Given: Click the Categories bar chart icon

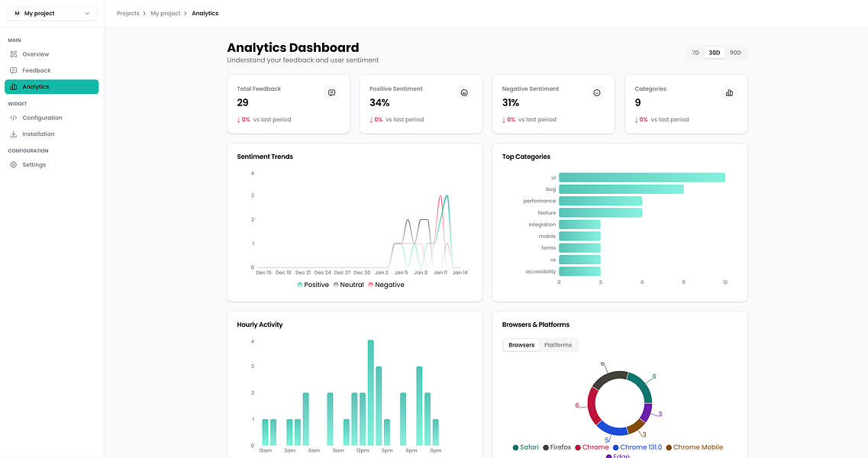Looking at the screenshot, I should coord(729,93).
